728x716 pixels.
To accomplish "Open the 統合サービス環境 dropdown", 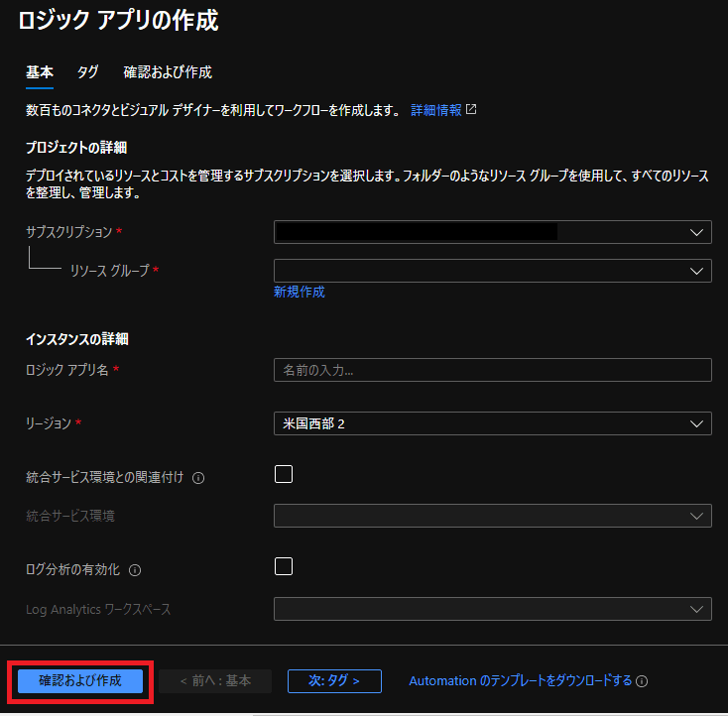I will [x=493, y=516].
